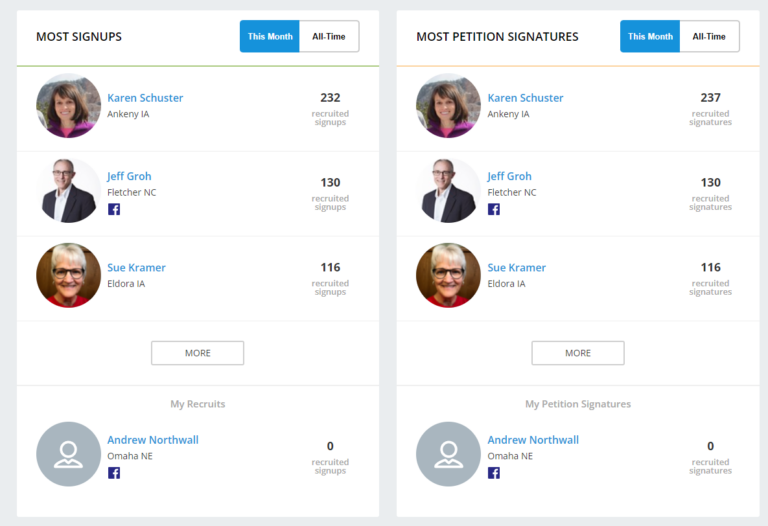The image size is (768, 526).
Task: Click Sue Kramer's photo in Most Petition Signatures
Action: click(448, 275)
